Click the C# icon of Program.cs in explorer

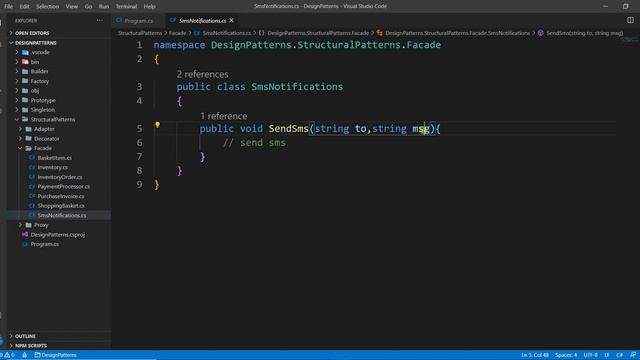pos(25,244)
